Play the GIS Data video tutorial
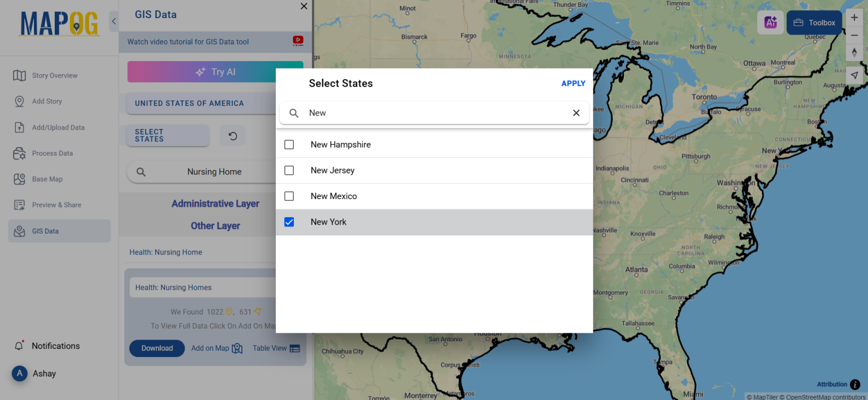868x400 pixels. point(298,41)
